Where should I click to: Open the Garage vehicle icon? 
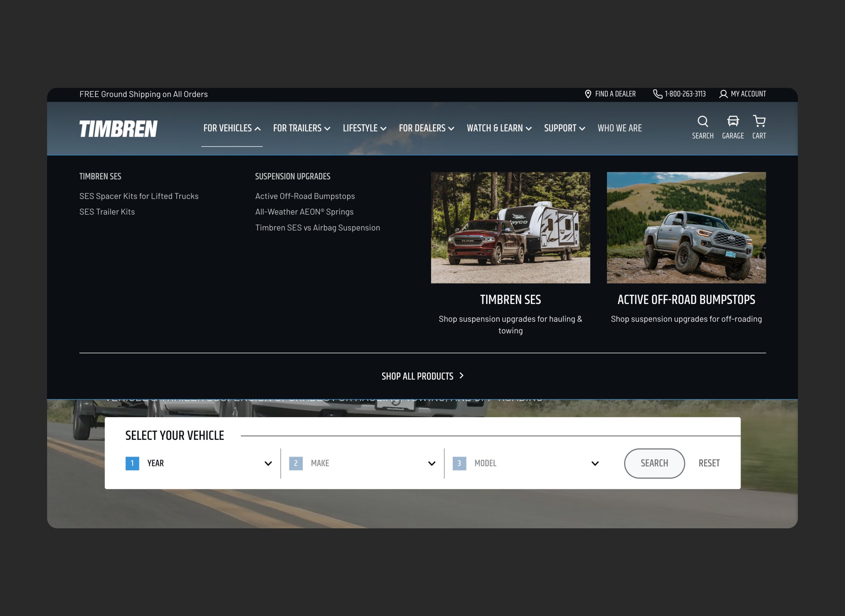(x=733, y=121)
